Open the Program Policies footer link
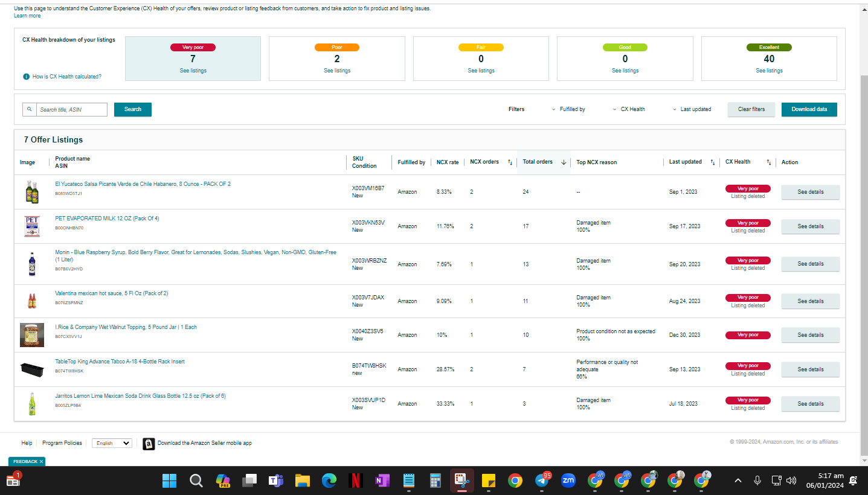The height and width of the screenshot is (495, 868). tap(62, 443)
